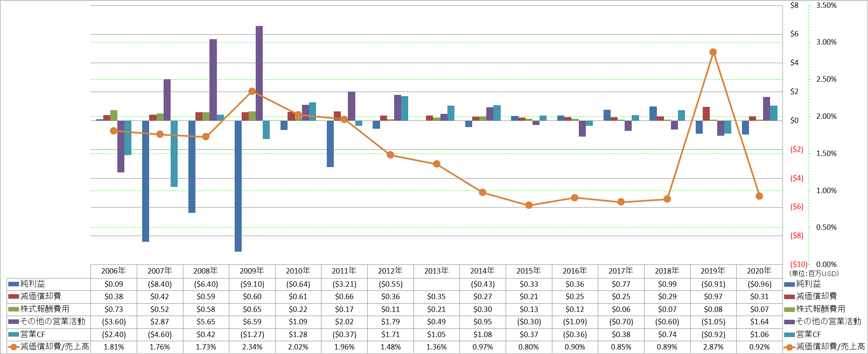The width and height of the screenshot is (868, 354).
Task: Click the purple 2020 other operating bar
Action: 766,109
